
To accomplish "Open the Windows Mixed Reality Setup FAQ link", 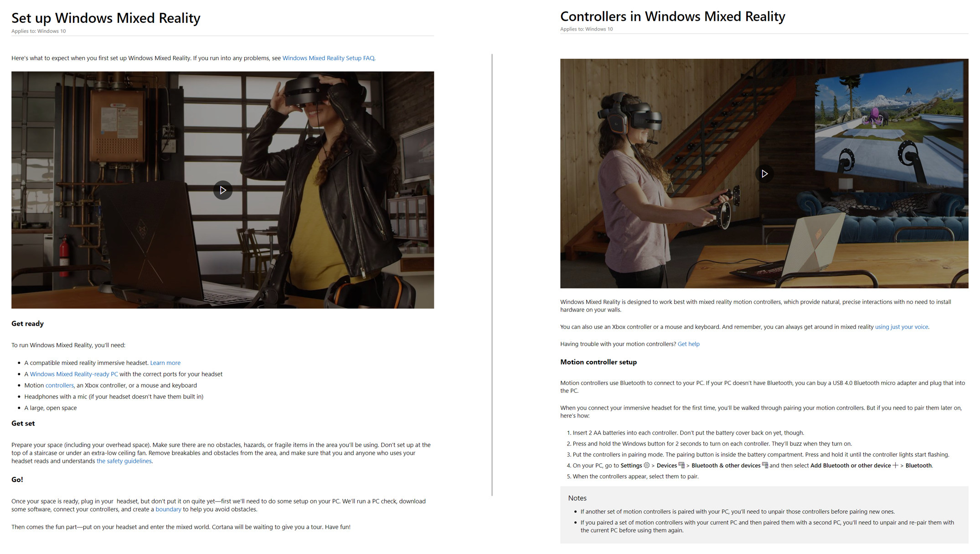I will [x=328, y=58].
